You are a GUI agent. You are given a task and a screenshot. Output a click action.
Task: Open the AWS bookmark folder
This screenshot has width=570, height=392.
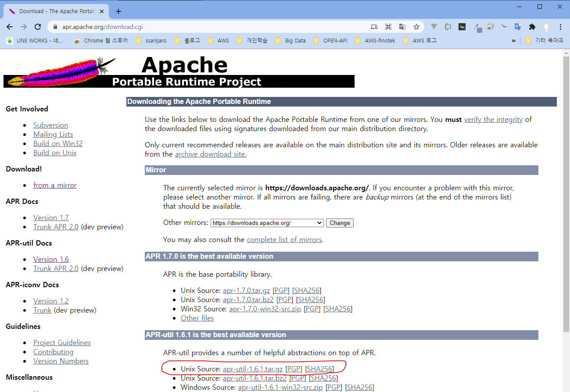[219, 40]
